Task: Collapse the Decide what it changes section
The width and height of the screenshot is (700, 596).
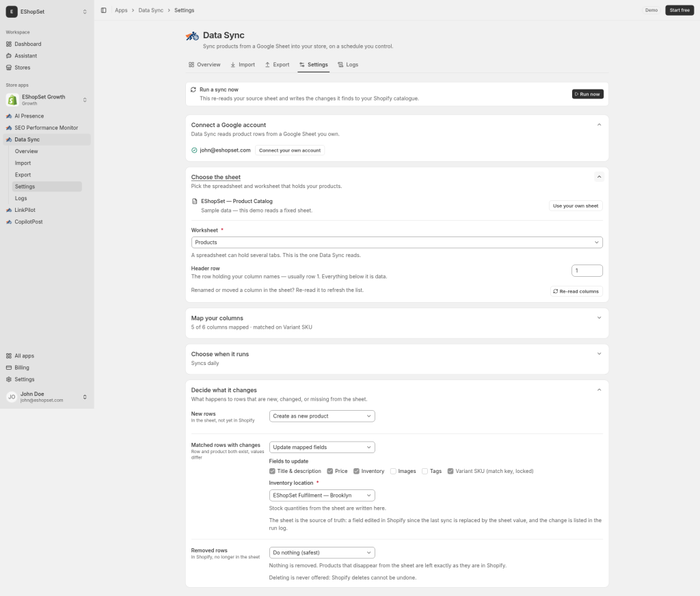Action: tap(599, 390)
